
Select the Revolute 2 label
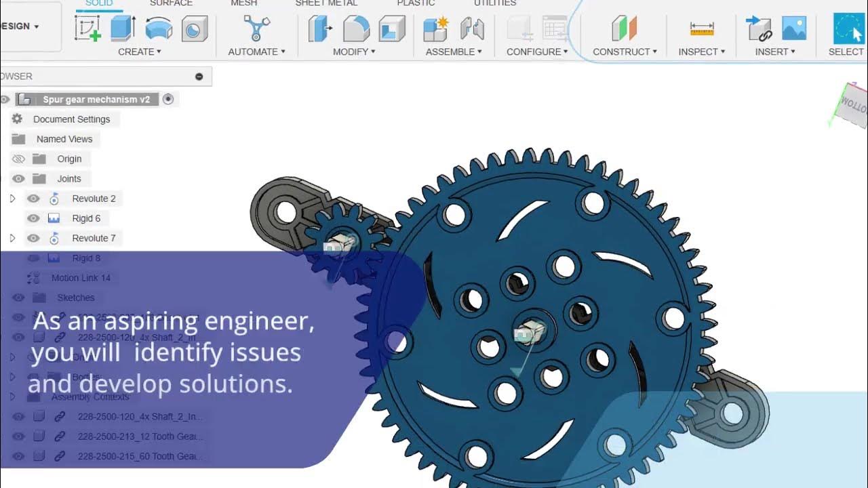pos(94,199)
